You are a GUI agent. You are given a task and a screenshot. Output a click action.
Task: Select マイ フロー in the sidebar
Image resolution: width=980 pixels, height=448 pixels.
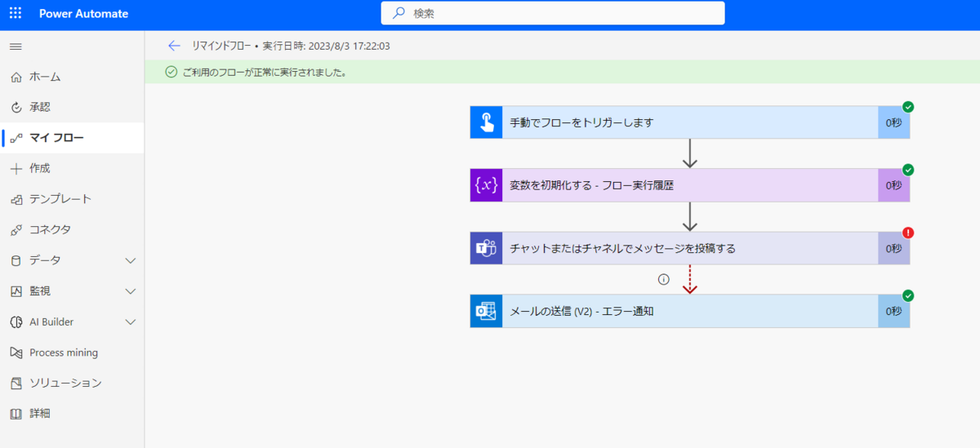pos(72,138)
